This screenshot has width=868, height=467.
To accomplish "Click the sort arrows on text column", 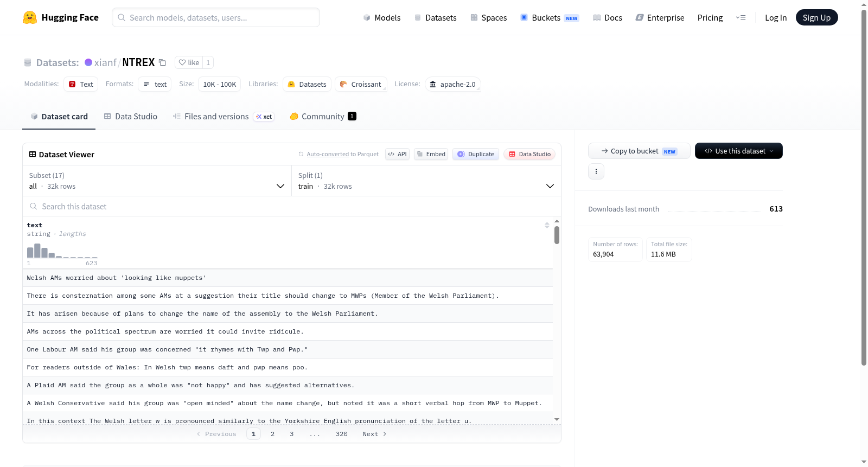I will (x=547, y=225).
